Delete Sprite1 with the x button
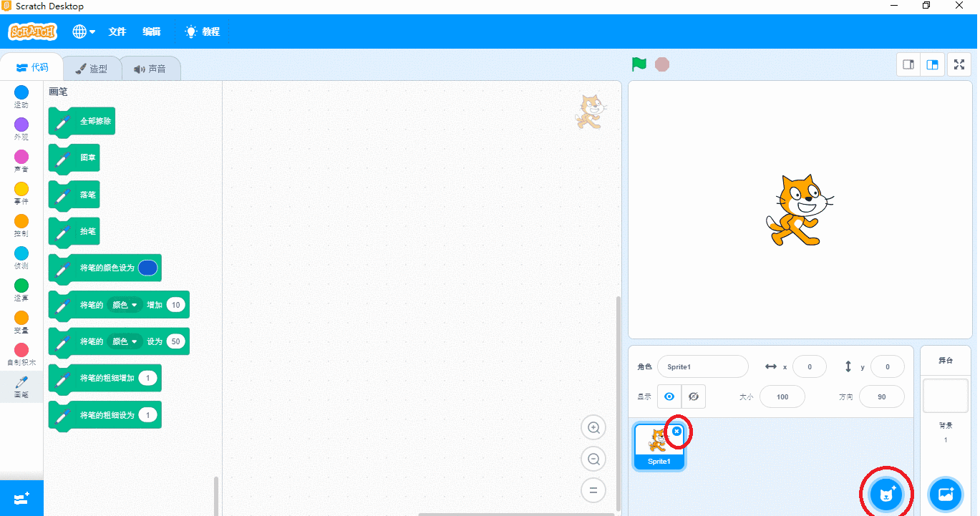This screenshot has width=980, height=516. pos(677,431)
